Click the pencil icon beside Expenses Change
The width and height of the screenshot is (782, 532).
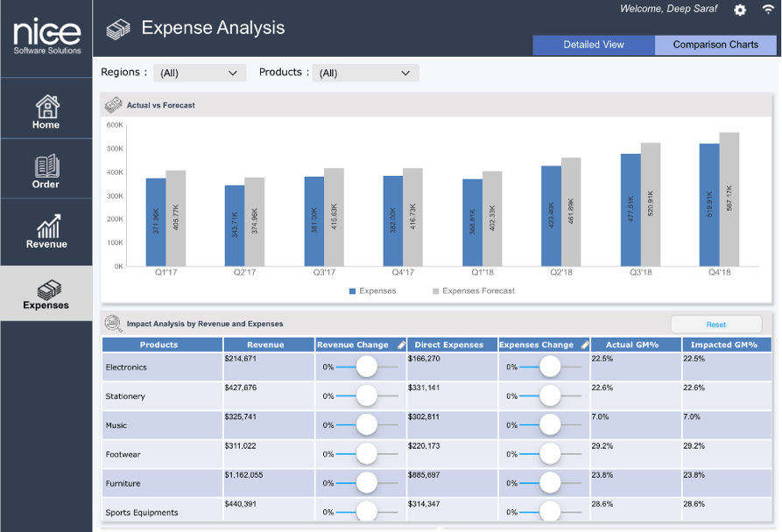(585, 345)
